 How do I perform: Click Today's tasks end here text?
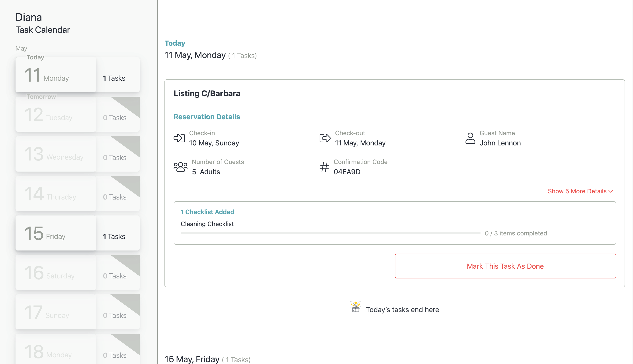402,310
